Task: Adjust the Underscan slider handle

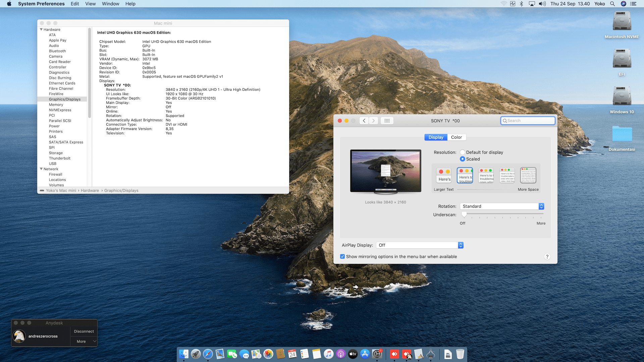Action: [464, 215]
